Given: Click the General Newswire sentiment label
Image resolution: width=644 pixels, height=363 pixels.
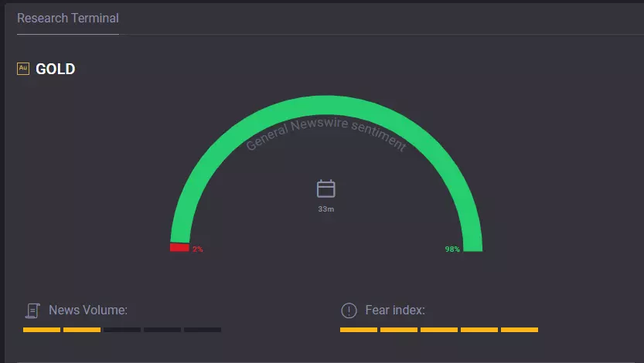Looking at the screenshot, I should coord(326,134).
